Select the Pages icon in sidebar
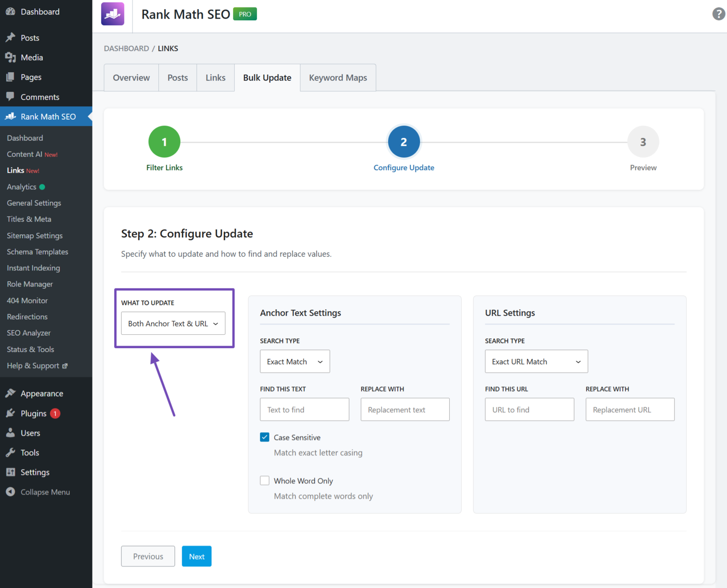 tap(10, 77)
